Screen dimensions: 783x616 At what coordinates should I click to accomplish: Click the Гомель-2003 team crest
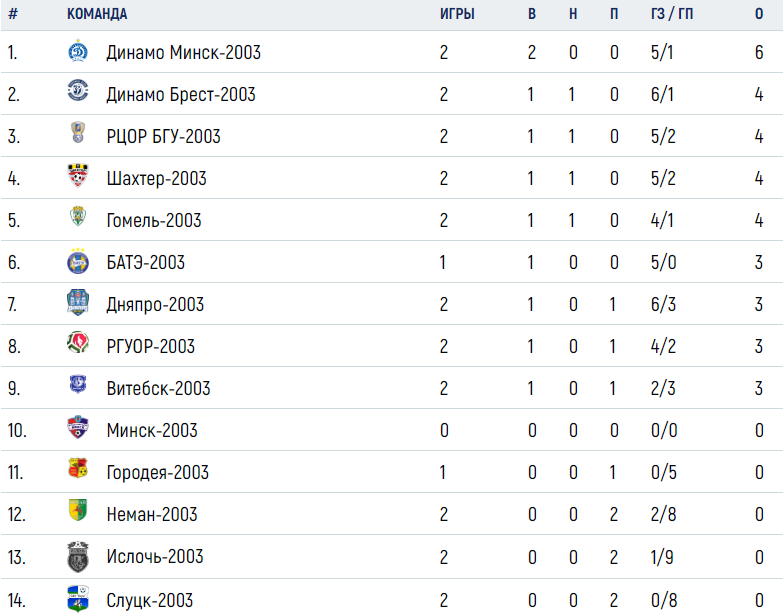pyautogui.click(x=78, y=216)
